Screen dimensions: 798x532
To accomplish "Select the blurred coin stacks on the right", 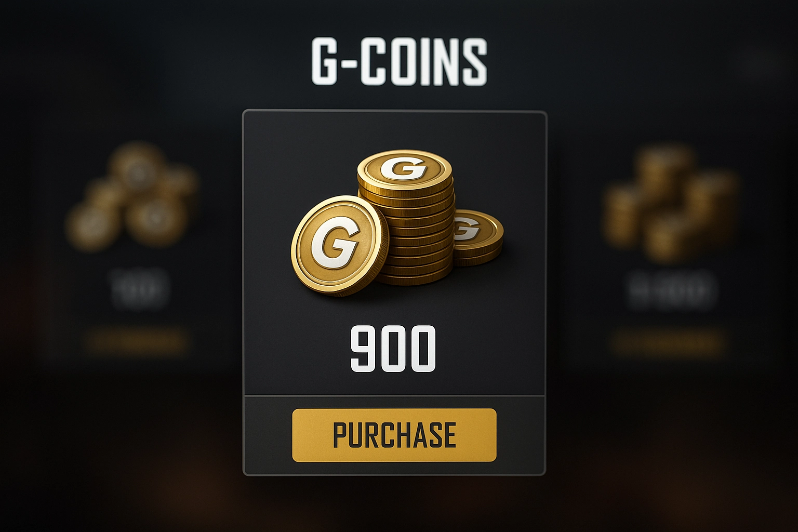I will pyautogui.click(x=670, y=203).
